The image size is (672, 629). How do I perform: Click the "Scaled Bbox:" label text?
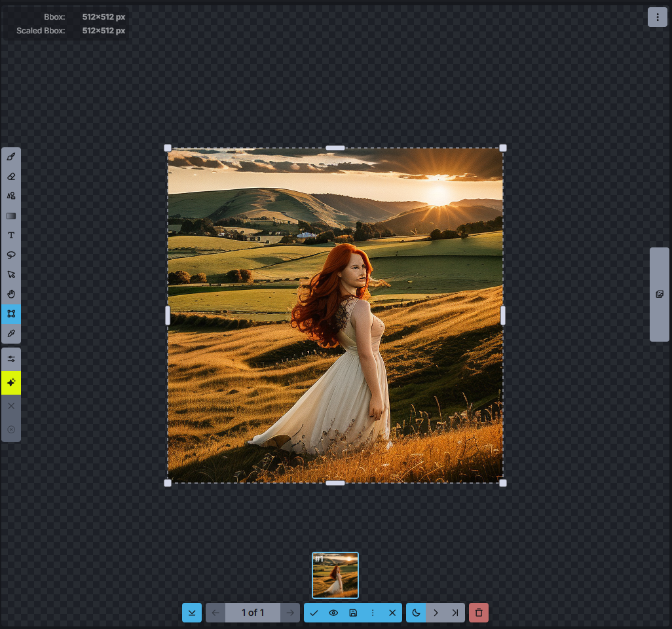point(41,31)
